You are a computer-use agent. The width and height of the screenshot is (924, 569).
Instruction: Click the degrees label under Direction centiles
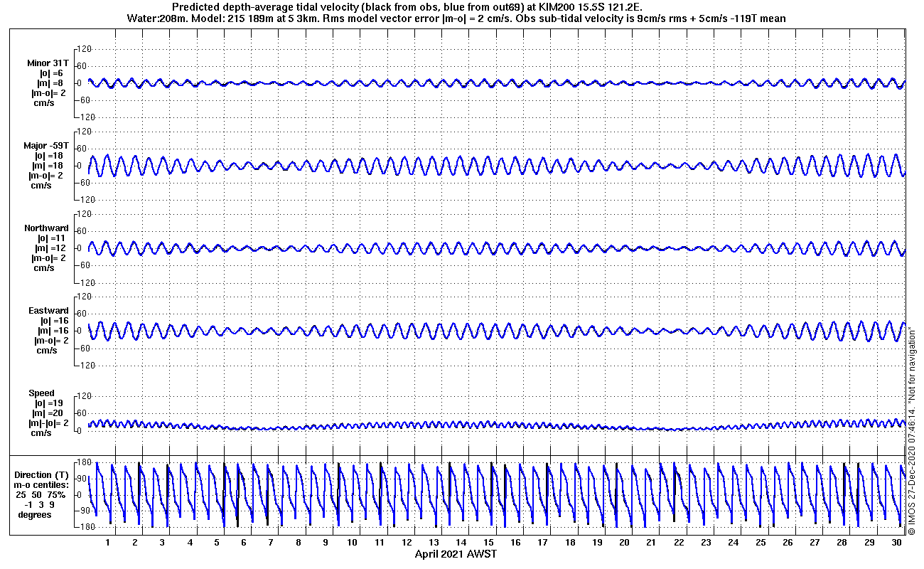35,515
